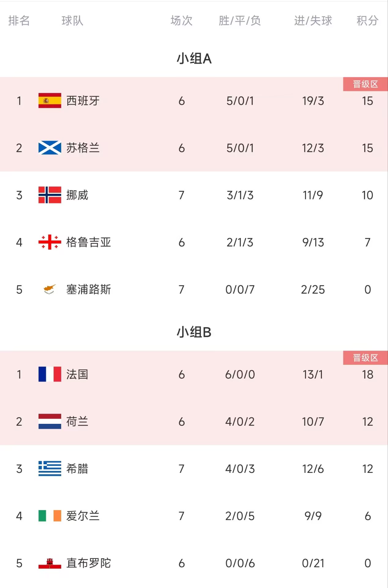Tap the Netherlands flag icon
Screen dimensions: 388x588
pyautogui.click(x=50, y=421)
